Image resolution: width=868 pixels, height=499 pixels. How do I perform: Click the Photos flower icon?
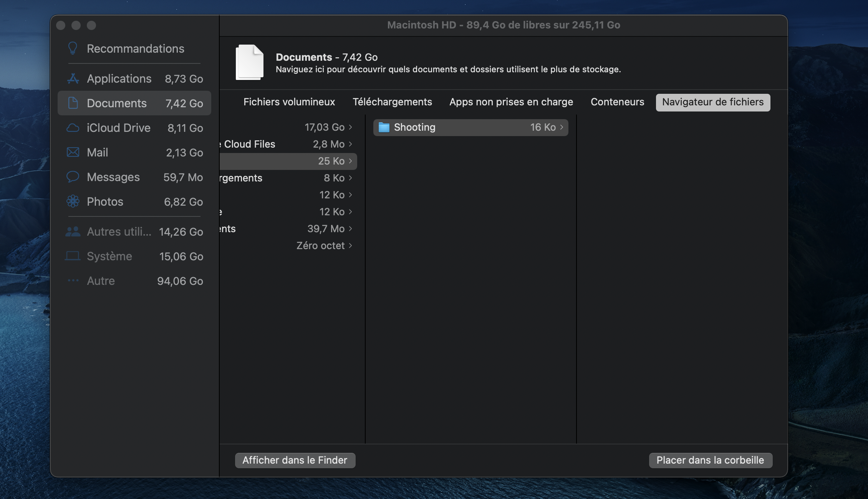73,201
